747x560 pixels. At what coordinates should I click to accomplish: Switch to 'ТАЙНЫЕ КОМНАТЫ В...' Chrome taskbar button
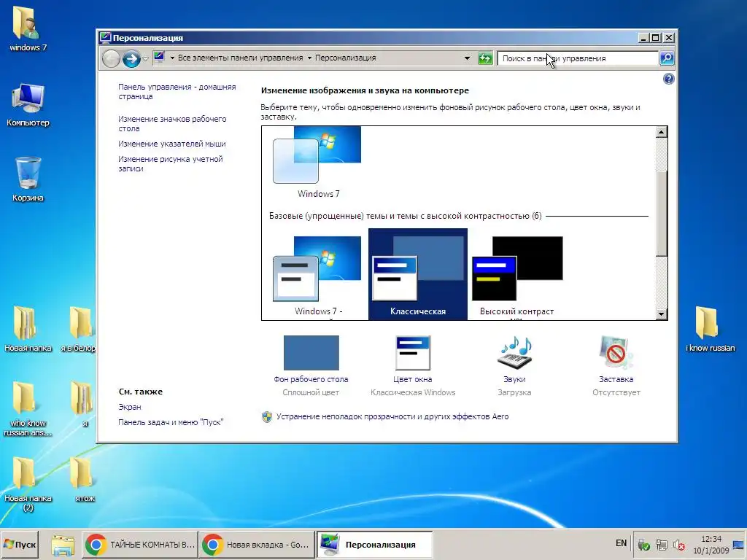[140, 544]
